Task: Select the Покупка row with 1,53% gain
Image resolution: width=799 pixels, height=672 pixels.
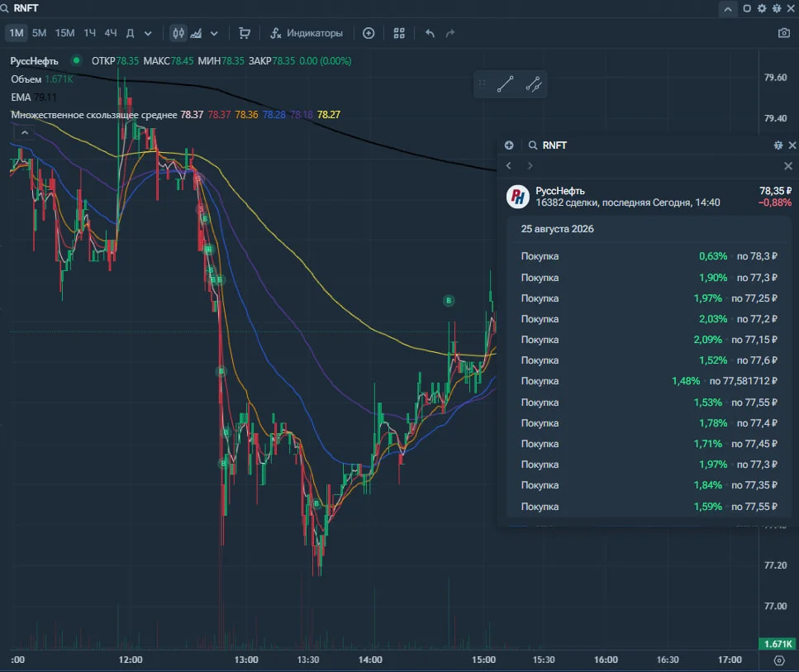Action: coord(649,403)
